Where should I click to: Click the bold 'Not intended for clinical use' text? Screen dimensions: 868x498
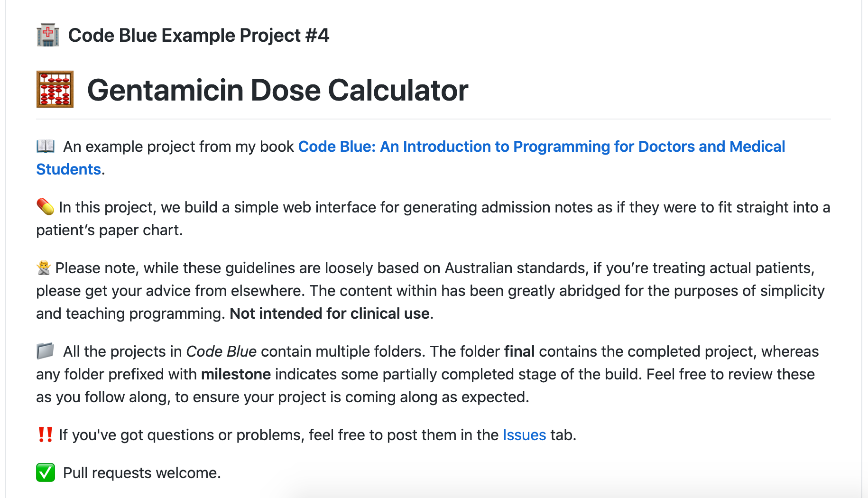(330, 314)
